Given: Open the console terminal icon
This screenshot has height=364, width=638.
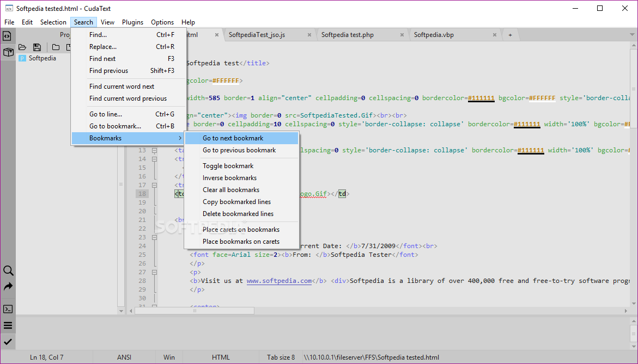Looking at the screenshot, I should [x=8, y=309].
